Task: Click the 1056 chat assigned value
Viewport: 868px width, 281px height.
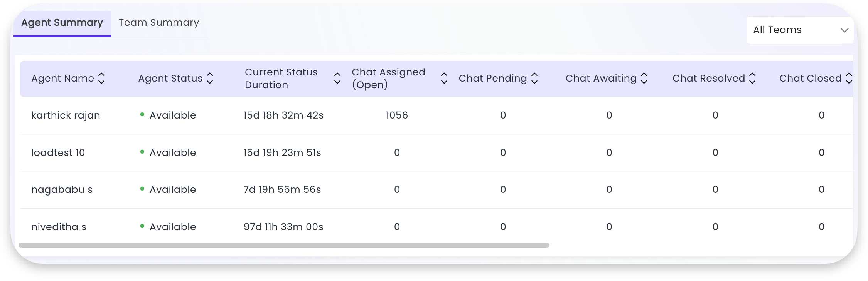Action: [397, 115]
